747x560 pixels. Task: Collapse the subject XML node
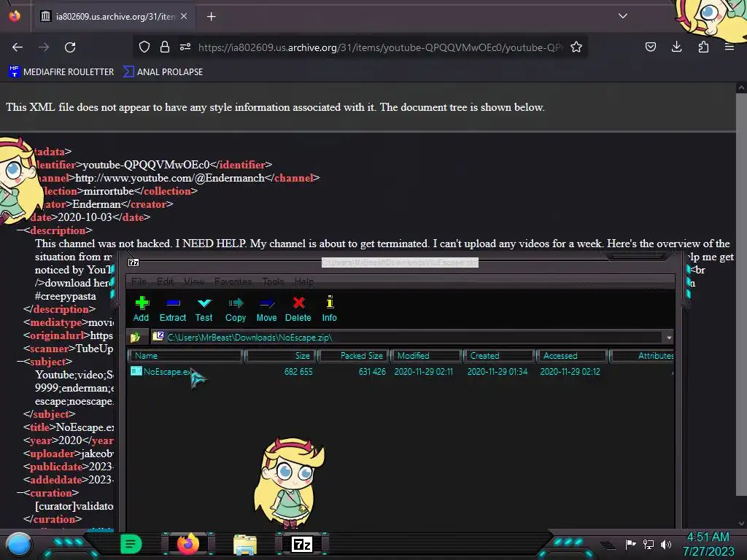pyautogui.click(x=20, y=362)
